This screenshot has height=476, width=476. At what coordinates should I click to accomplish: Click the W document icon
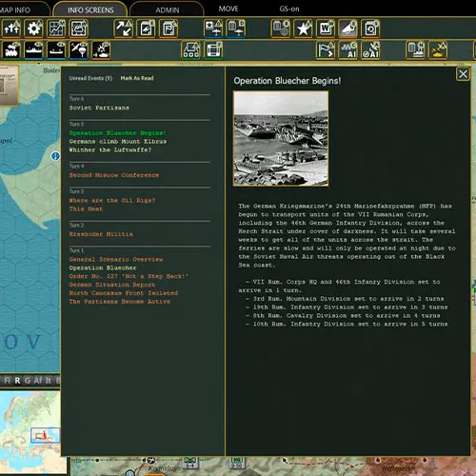point(326,29)
